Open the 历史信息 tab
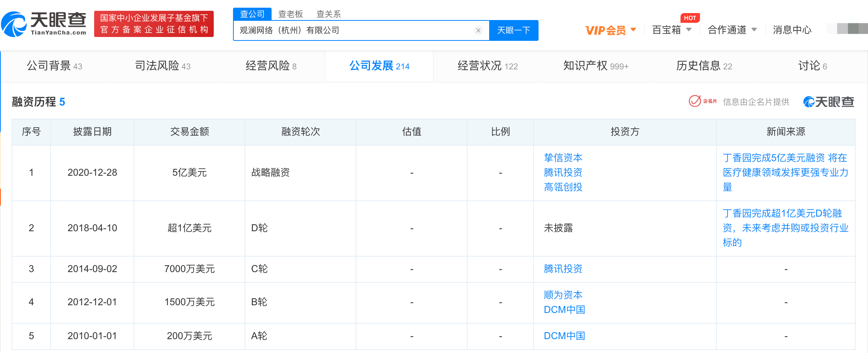The width and height of the screenshot is (868, 353). pos(704,66)
